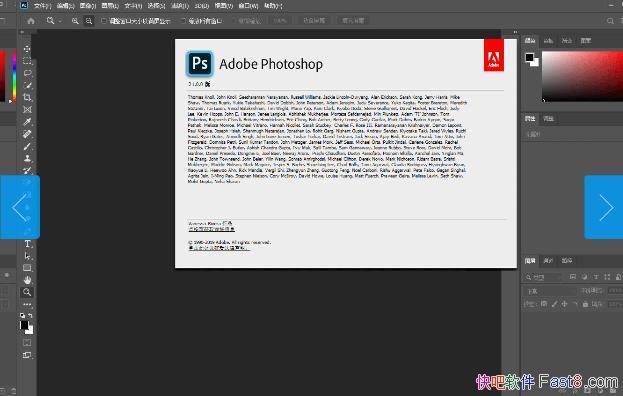
Task: Open the legal notices link below copyright
Action: (x=219, y=247)
